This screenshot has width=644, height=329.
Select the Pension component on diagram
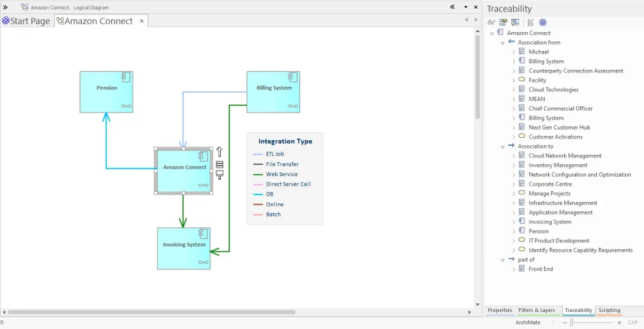(x=106, y=92)
